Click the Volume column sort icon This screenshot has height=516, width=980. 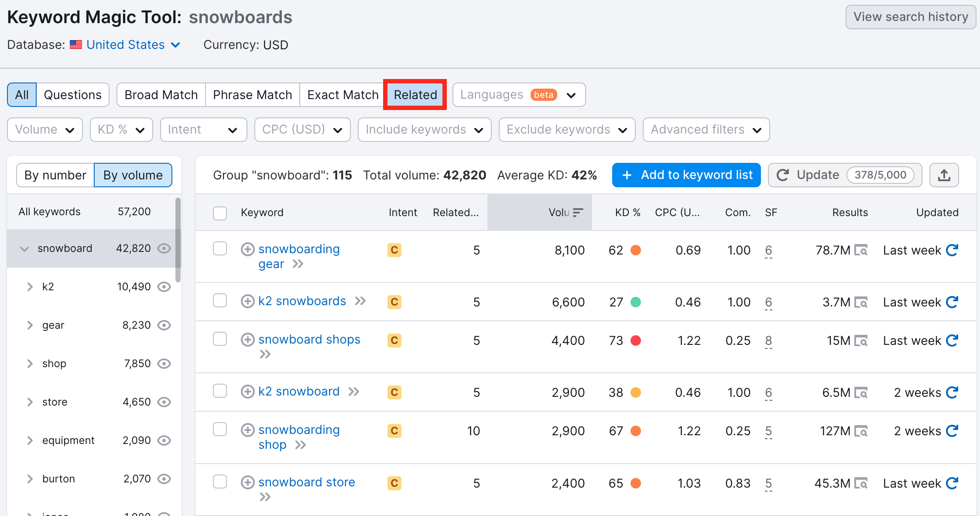coord(578,213)
